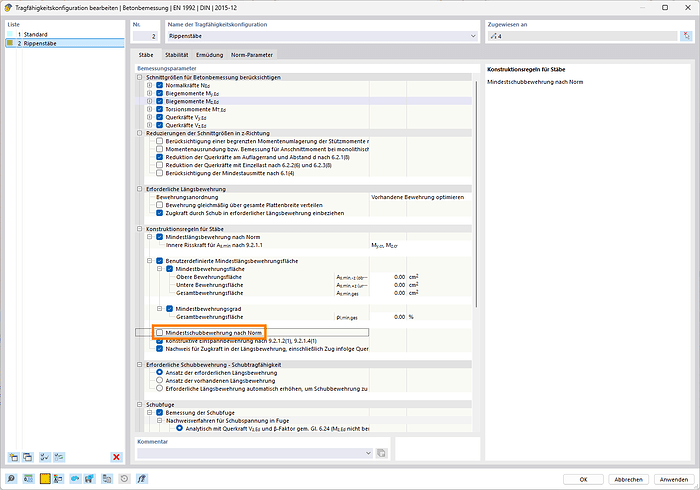Click the history clock icon in bottom toolbar
The image size is (700, 490).
123,479
